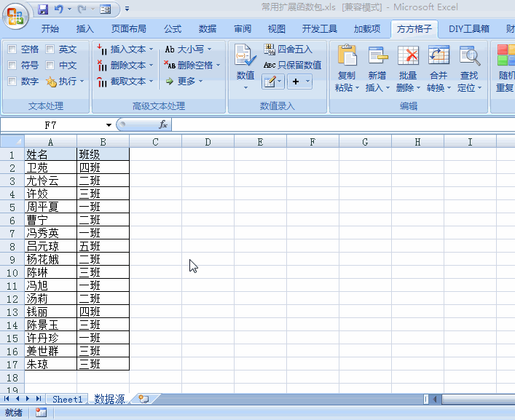Expand the 插入文本 dropdown
The width and height of the screenshot is (515, 420).
point(151,49)
